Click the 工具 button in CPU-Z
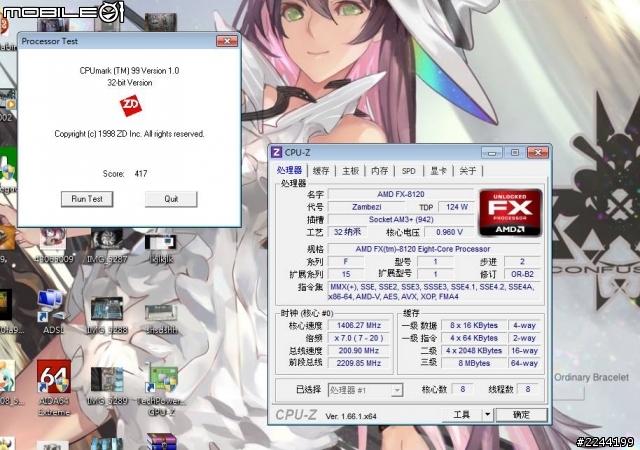This screenshot has width=640, height=450. (462, 415)
